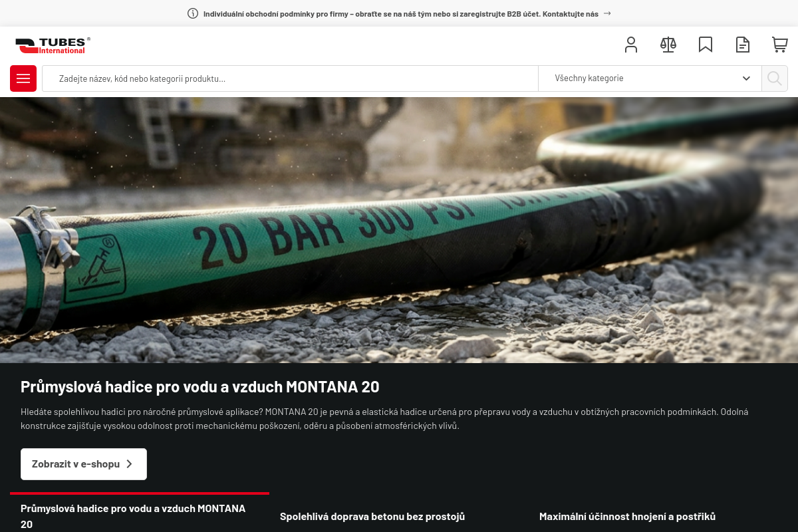Select the MONTANA 20 slide tab
The width and height of the screenshot is (798, 532).
coord(140,512)
